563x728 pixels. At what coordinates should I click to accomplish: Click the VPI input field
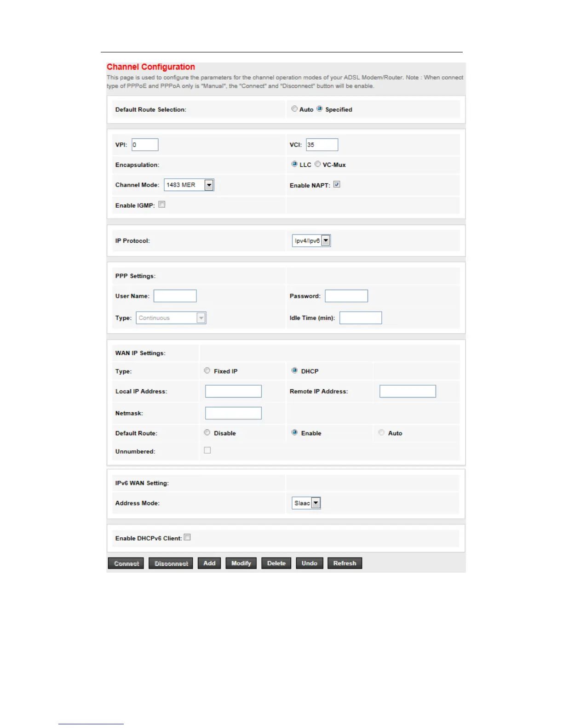(x=145, y=145)
